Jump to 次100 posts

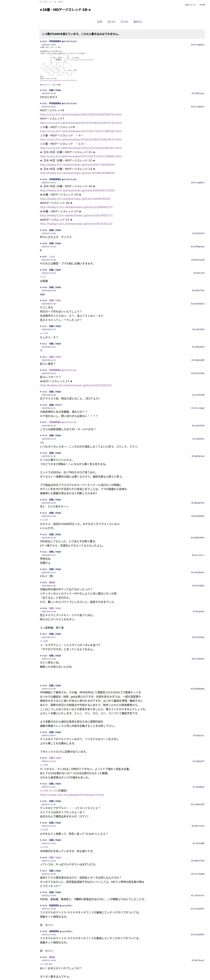[x=124, y=22]
